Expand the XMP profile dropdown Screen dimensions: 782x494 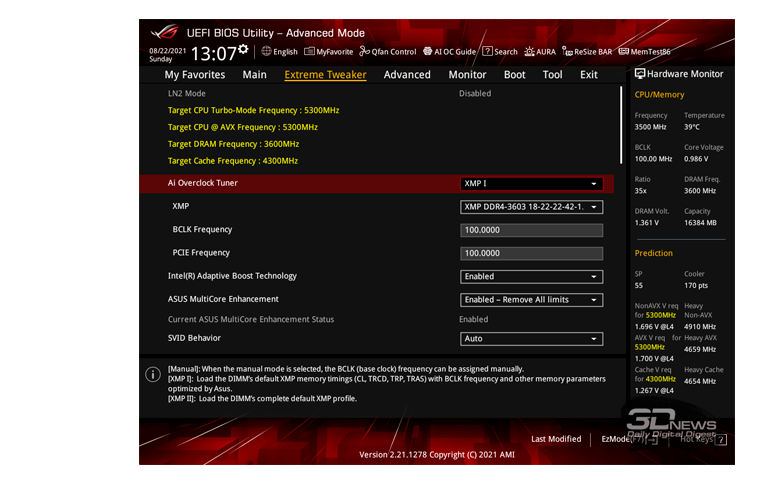531,207
